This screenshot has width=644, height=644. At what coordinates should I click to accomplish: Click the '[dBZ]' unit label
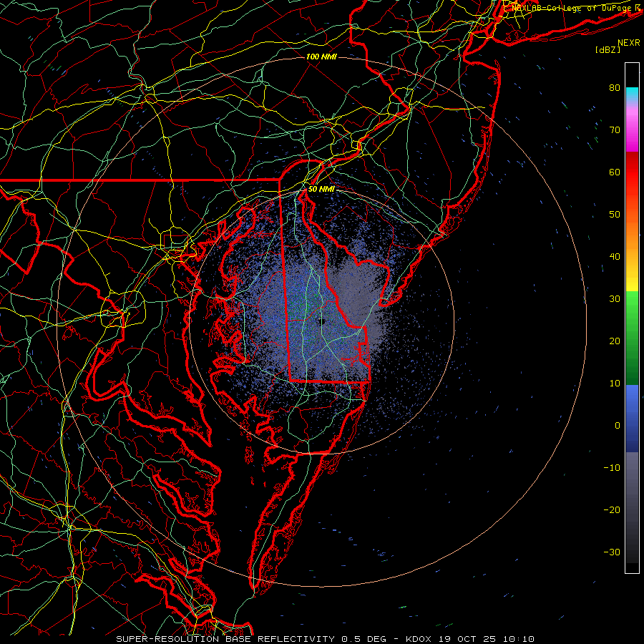(608, 49)
